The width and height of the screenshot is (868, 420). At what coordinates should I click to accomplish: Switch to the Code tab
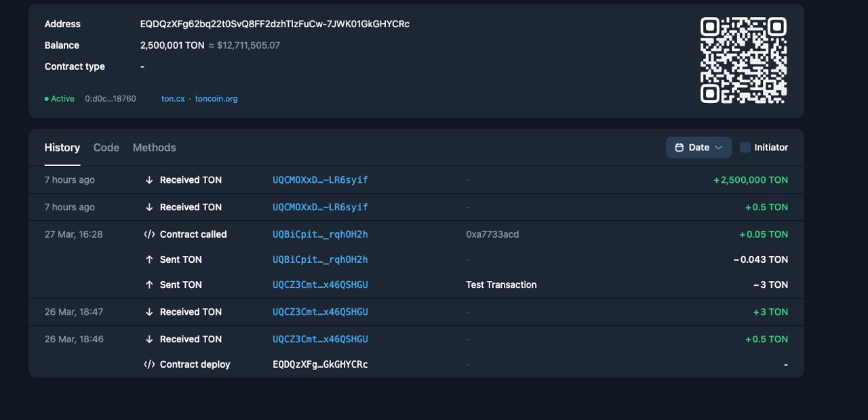[x=106, y=148]
